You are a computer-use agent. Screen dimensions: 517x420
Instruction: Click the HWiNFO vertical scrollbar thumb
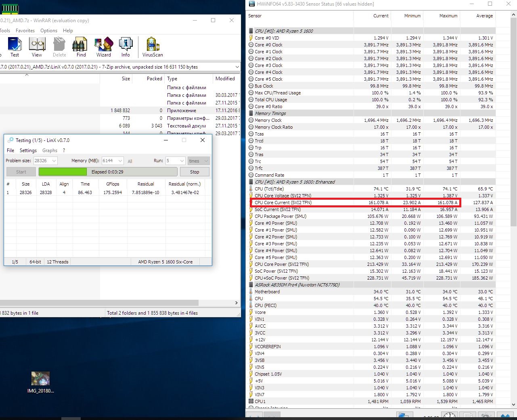tap(514, 121)
